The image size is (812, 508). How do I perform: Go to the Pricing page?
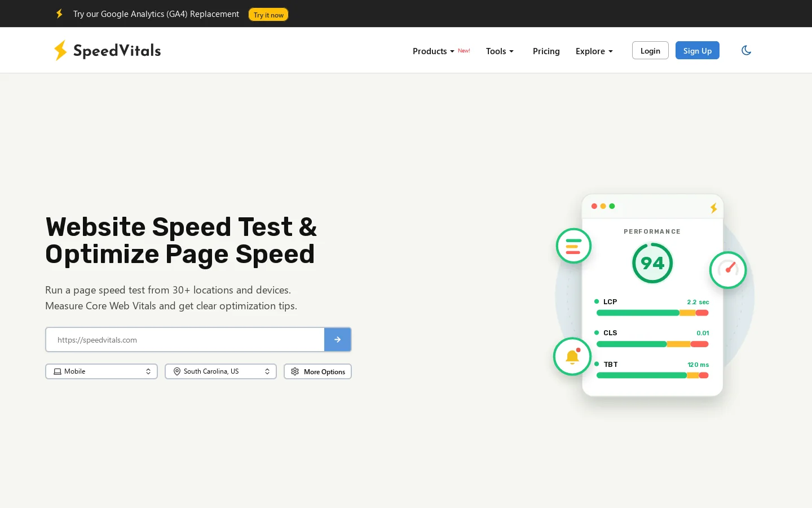coord(546,51)
